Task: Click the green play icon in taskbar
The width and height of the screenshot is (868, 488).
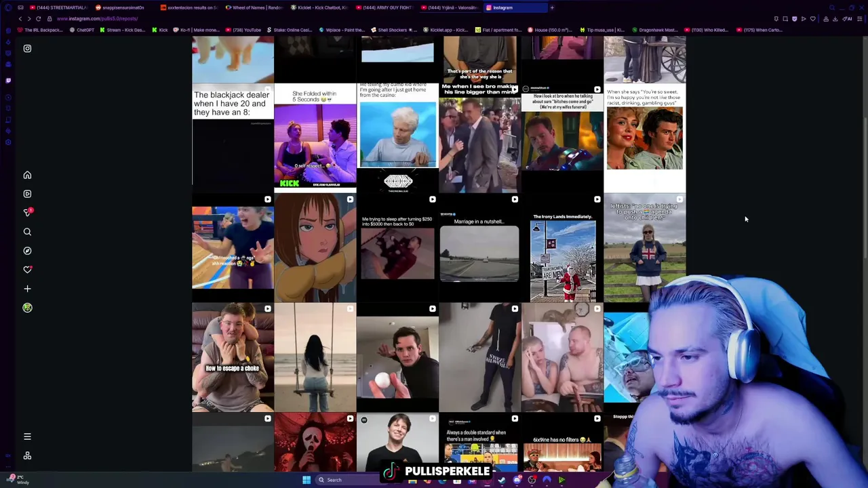Action: point(561,480)
